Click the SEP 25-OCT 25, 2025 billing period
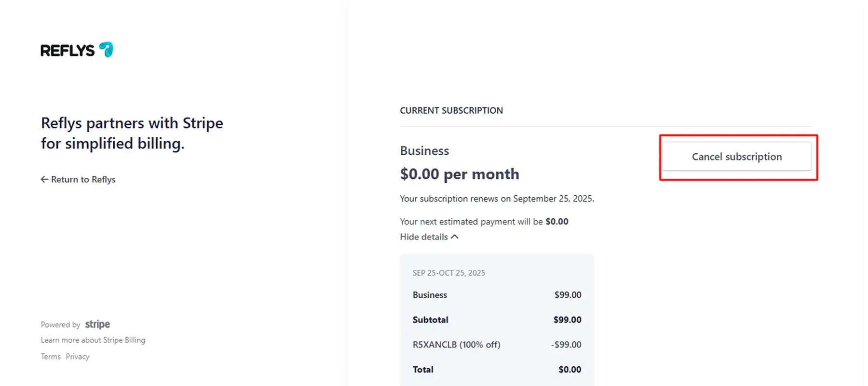This screenshot has width=868, height=386. pos(449,273)
